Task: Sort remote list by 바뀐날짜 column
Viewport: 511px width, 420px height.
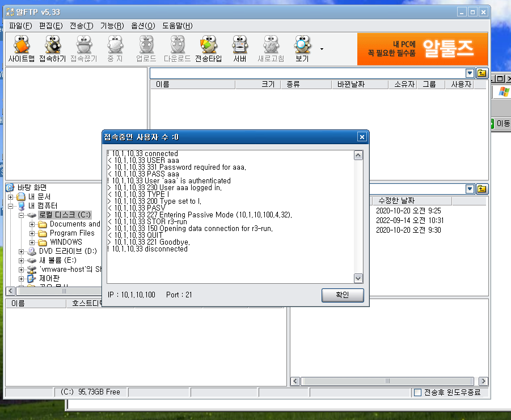Action: pyautogui.click(x=360, y=85)
